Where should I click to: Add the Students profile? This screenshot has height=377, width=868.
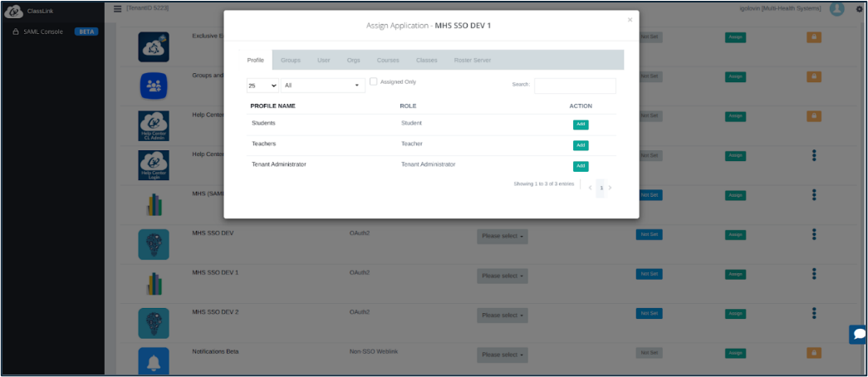click(x=581, y=125)
